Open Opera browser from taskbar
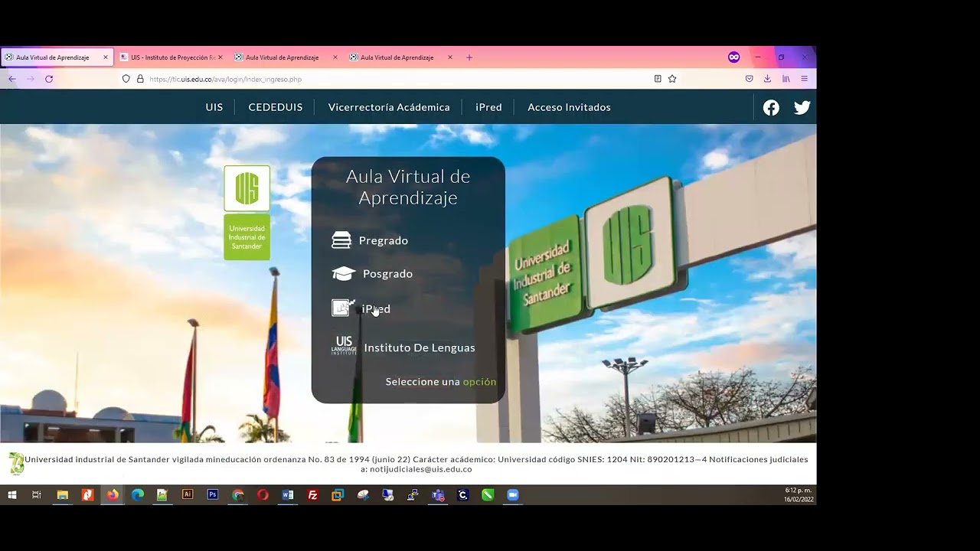The image size is (980, 551). (x=263, y=495)
